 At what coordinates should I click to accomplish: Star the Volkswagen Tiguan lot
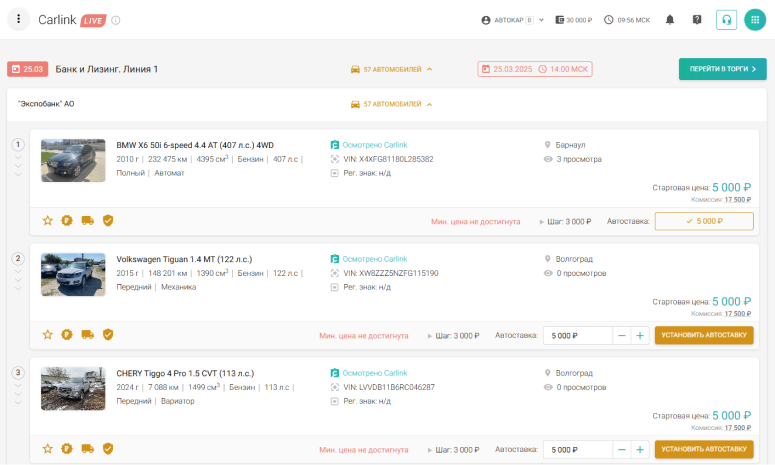tap(47, 335)
